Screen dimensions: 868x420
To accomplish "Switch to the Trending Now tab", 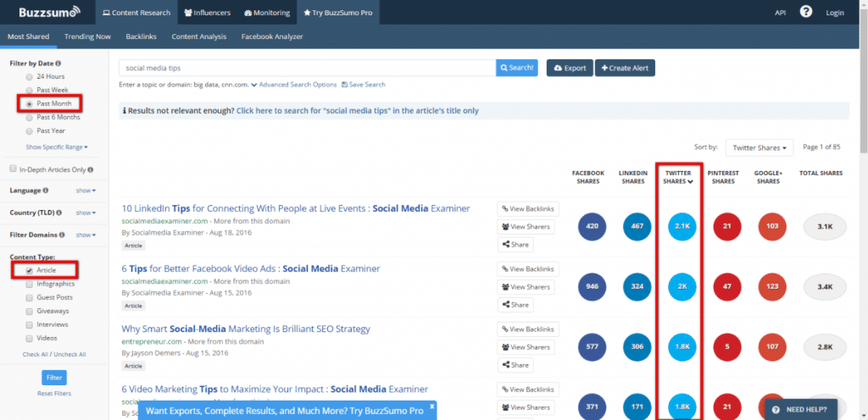I will coord(86,36).
